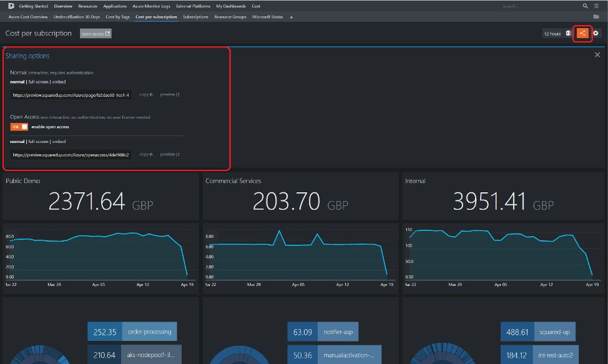This screenshot has height=364, width=608.
Task: Click the Internal cost line chart
Action: click(503, 257)
